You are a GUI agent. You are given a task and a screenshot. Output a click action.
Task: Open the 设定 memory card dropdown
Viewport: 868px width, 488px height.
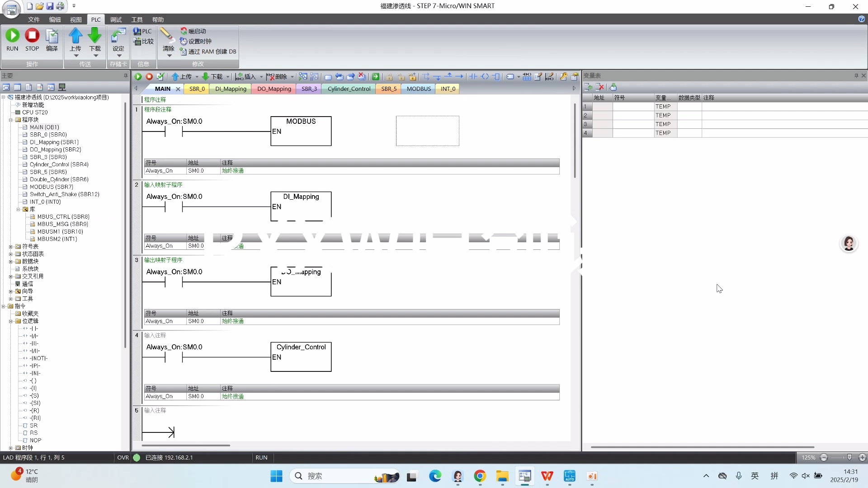click(118, 56)
